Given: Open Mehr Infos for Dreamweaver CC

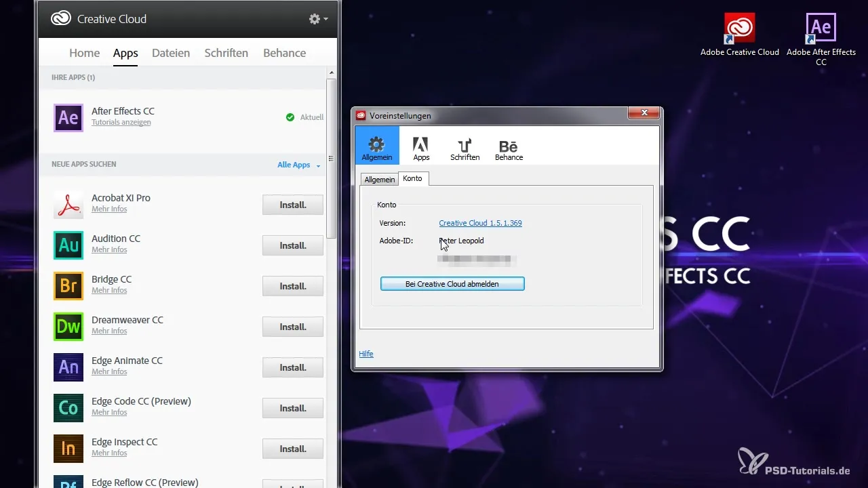Looking at the screenshot, I should point(109,331).
